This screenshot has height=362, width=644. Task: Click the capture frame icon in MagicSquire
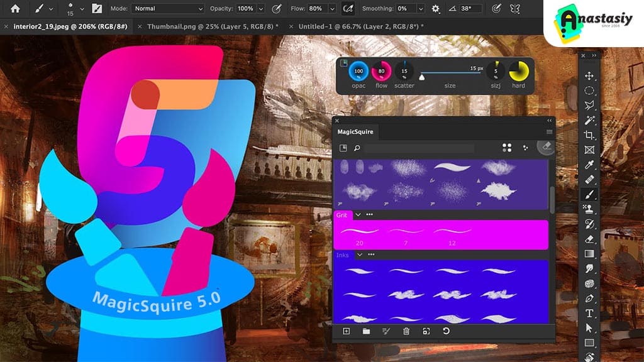[x=426, y=331]
